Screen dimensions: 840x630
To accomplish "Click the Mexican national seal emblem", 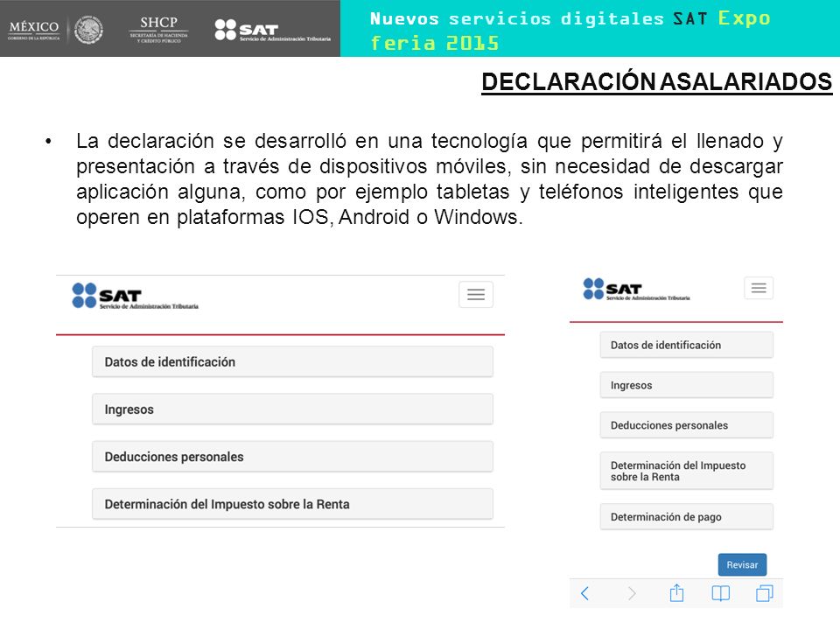I will click(88, 30).
